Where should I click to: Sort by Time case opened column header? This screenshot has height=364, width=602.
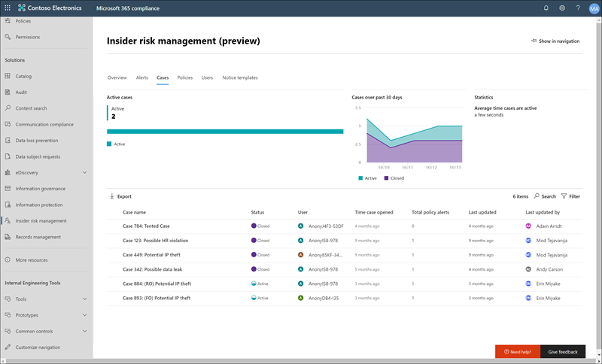(374, 212)
